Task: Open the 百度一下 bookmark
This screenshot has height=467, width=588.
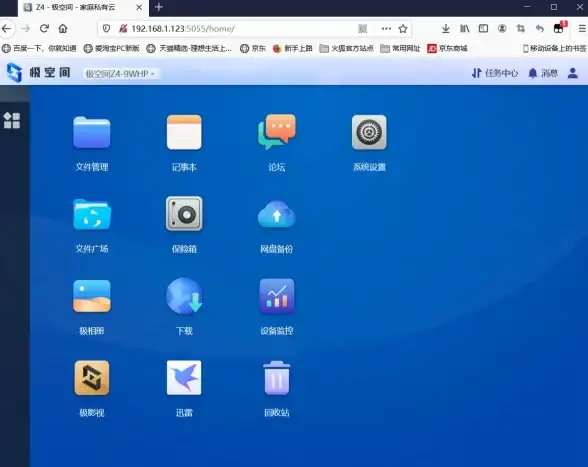Action: point(39,48)
